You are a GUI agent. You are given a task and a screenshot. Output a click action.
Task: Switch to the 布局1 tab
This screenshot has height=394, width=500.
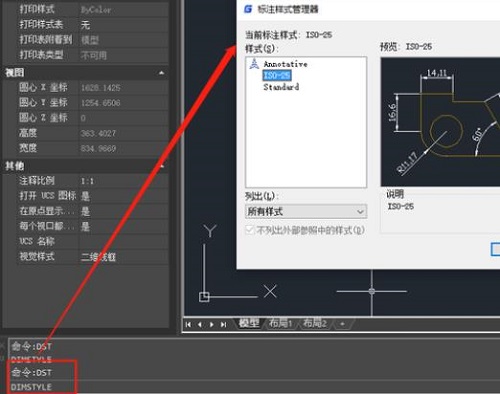click(280, 323)
